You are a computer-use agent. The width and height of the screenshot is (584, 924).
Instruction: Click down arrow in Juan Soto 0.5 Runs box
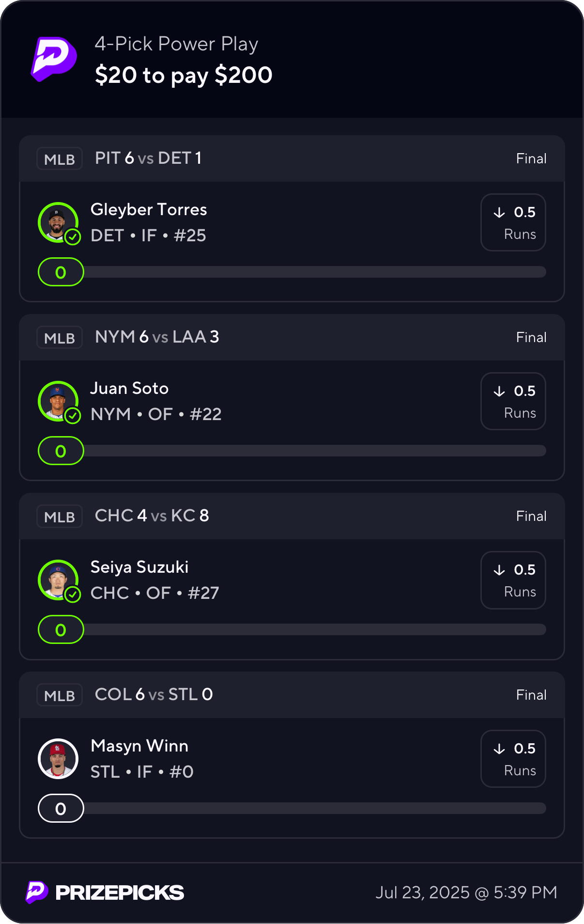[499, 392]
